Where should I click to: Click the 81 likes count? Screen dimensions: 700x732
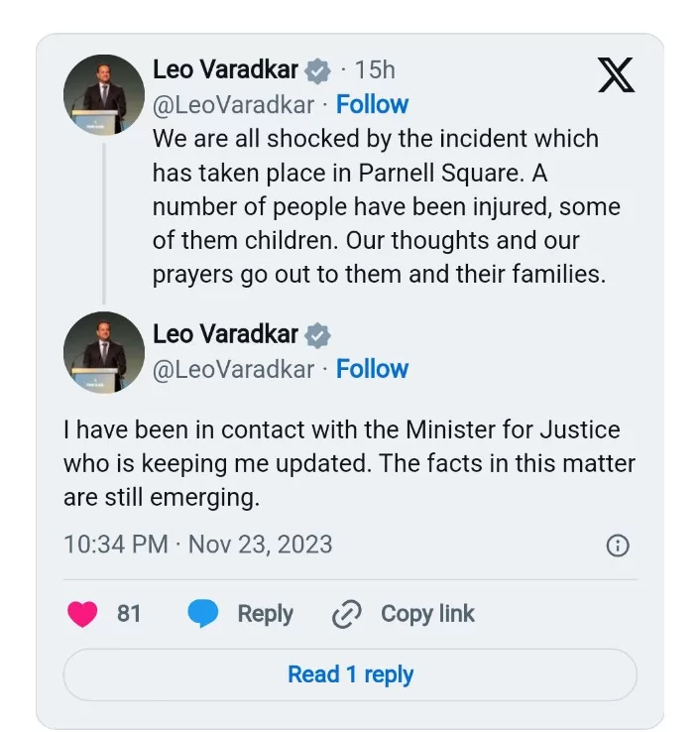pos(129,614)
